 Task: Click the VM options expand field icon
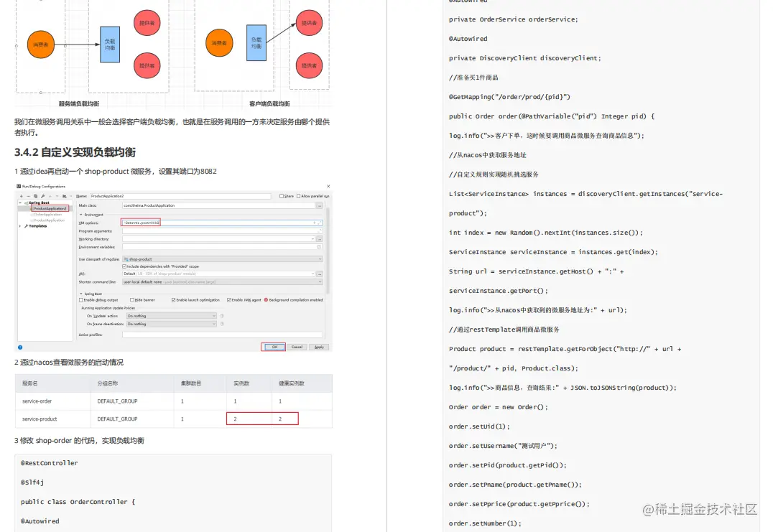[x=319, y=223]
